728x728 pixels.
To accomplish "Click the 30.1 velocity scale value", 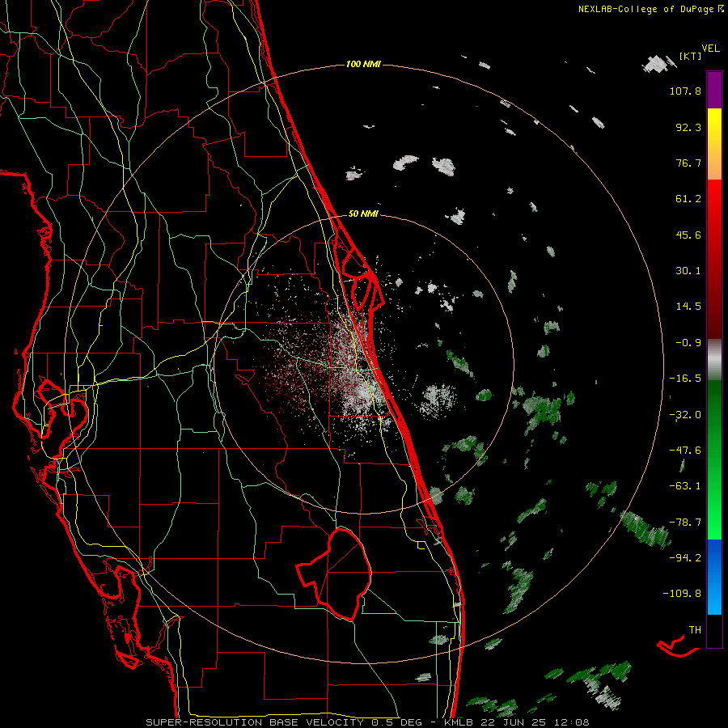I will coord(688,271).
